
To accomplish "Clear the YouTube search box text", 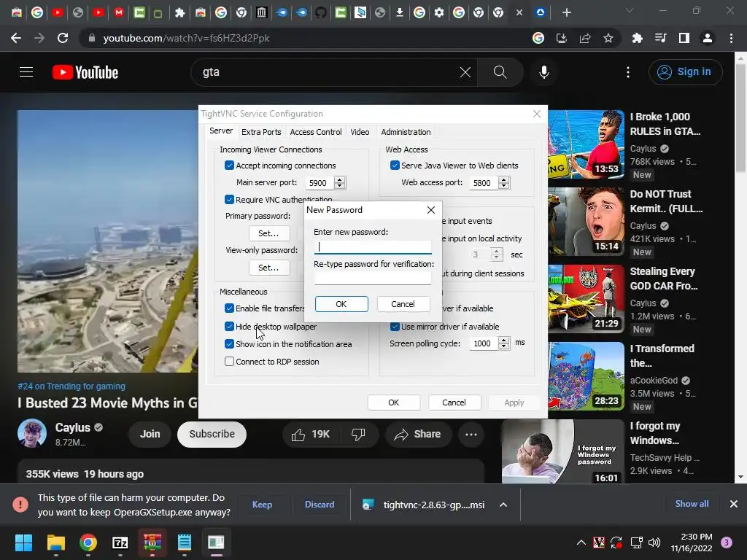I will tap(465, 72).
